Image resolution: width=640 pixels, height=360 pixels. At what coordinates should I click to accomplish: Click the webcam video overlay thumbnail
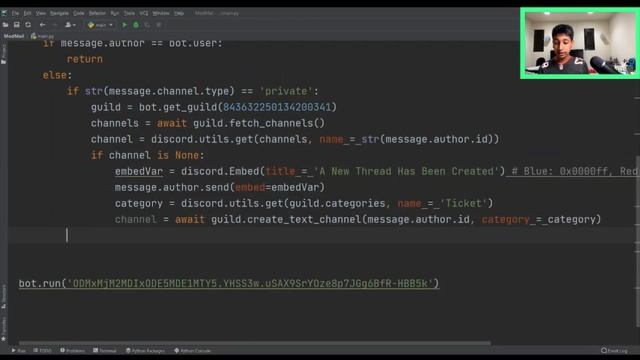click(580, 43)
